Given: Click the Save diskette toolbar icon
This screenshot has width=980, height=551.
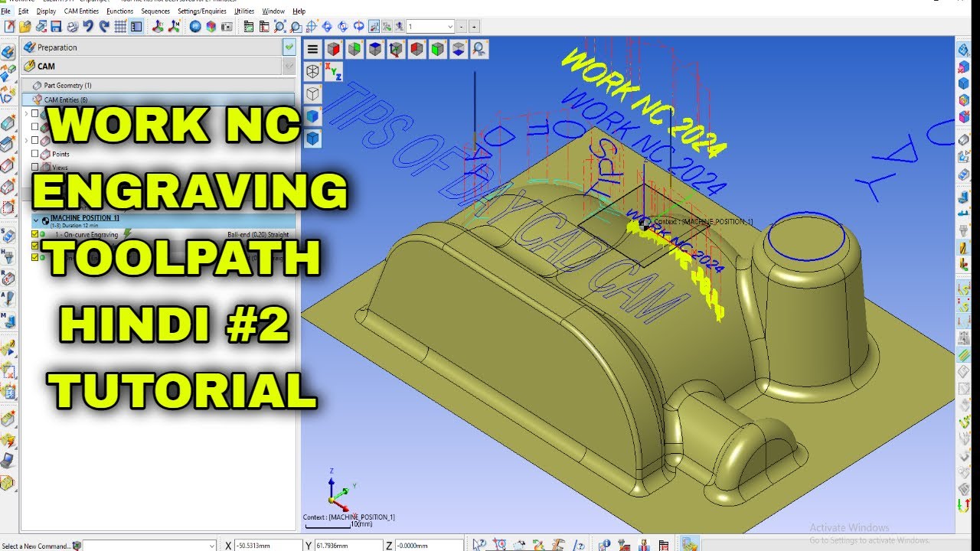Looking at the screenshot, I should 57,26.
